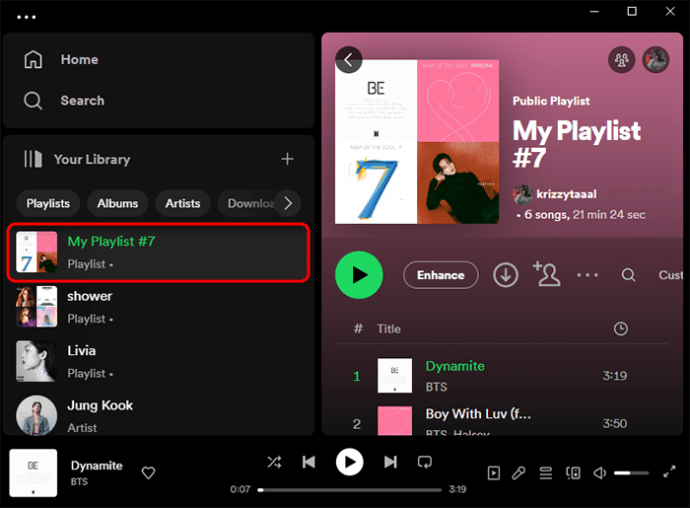This screenshot has height=508, width=690.
Task: Open the Custom order sort dropdown
Action: 671,275
